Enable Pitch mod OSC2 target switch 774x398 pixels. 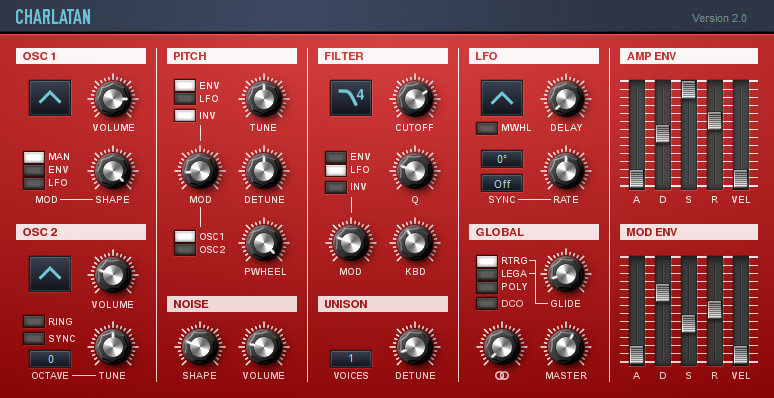pos(185,249)
